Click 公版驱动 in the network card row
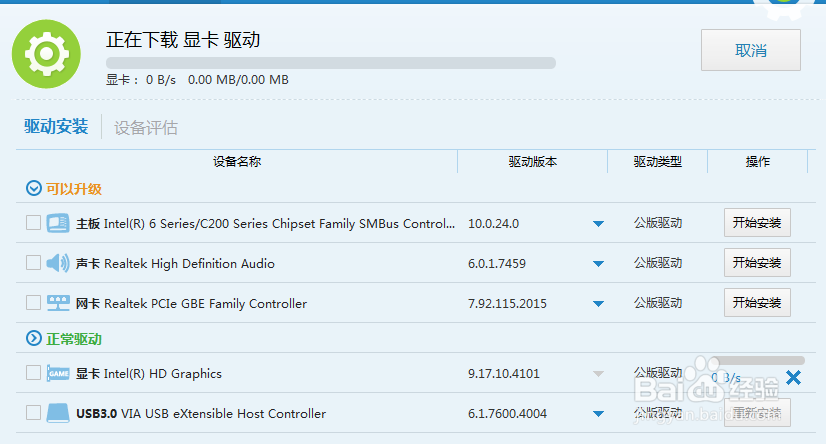The height and width of the screenshot is (444, 826). (658, 303)
